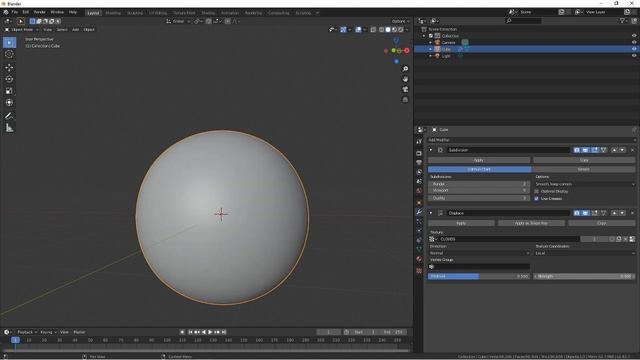This screenshot has width=640, height=360.
Task: Uncheck the Use Creases checkbox
Action: [537, 198]
